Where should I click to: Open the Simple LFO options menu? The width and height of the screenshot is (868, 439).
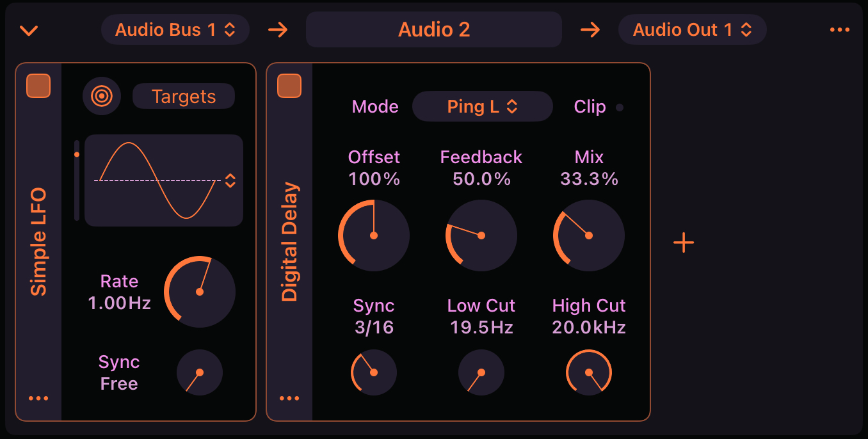(39, 397)
